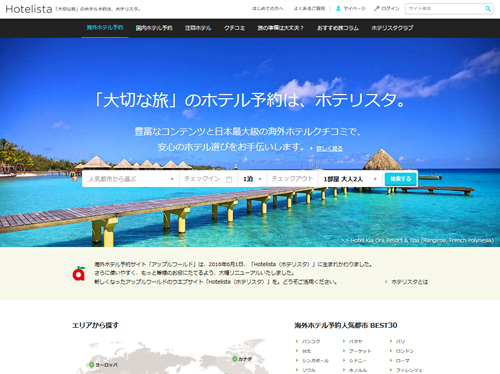Click the ログイン link
Screen dimensions: 500x374
[x=390, y=9]
